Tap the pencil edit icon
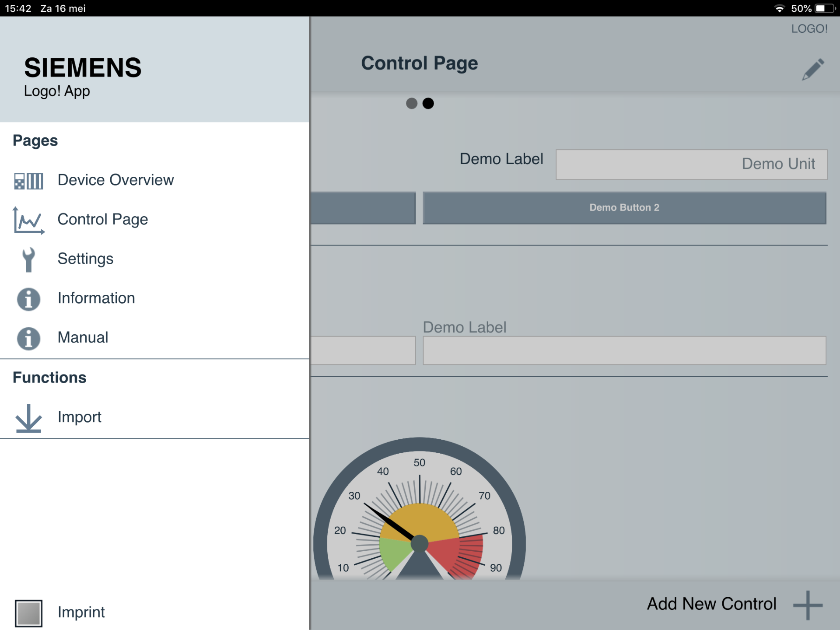Viewport: 840px width, 630px height. tap(812, 69)
